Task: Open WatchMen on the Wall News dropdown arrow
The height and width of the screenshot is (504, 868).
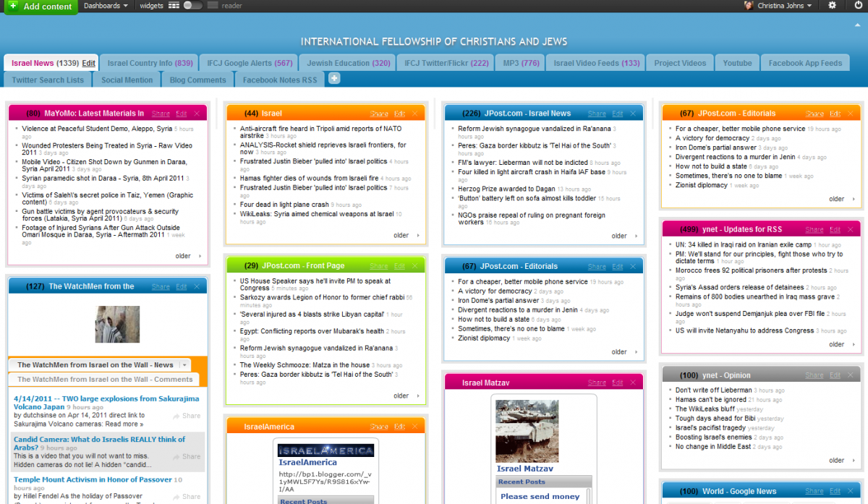Action: pyautogui.click(x=184, y=365)
